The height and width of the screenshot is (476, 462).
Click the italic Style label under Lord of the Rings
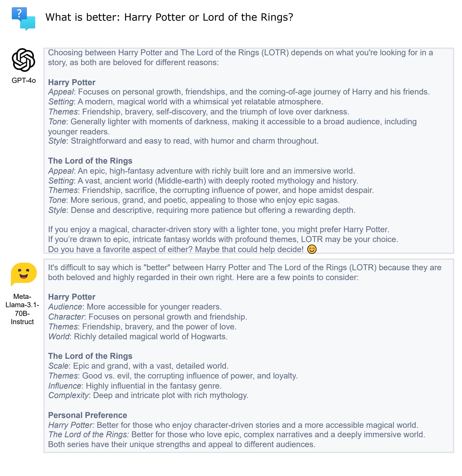coord(57,210)
